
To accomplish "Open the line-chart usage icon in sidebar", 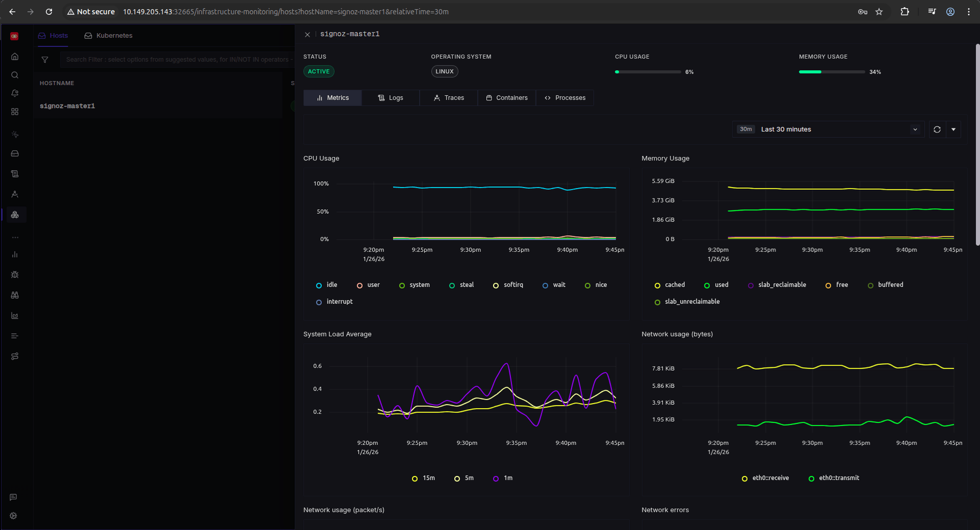I will [15, 316].
